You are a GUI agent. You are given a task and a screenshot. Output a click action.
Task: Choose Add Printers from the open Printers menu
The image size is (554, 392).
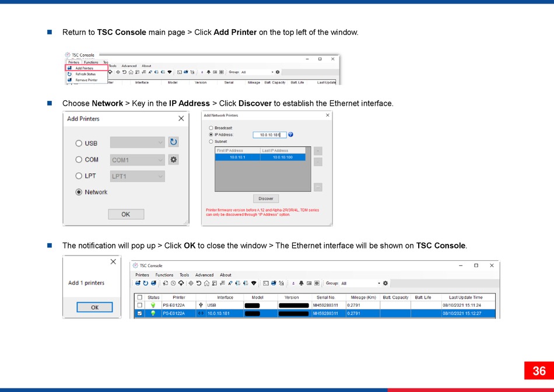(86, 68)
